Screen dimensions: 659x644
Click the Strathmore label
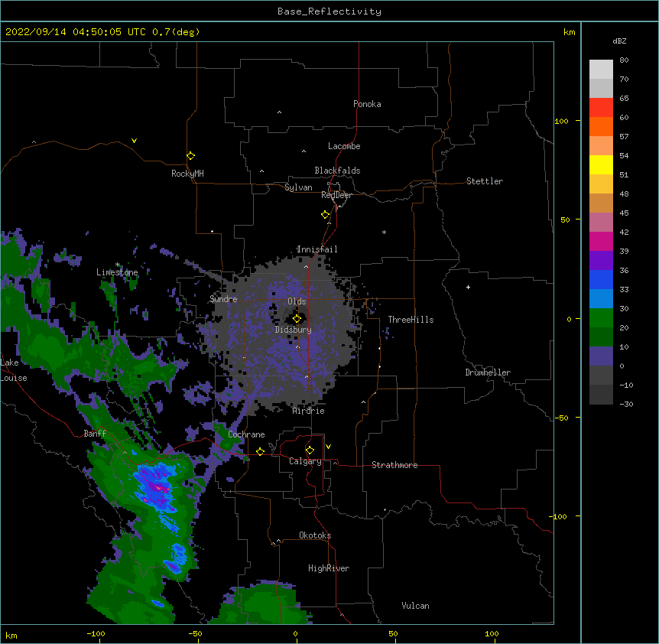click(x=394, y=465)
